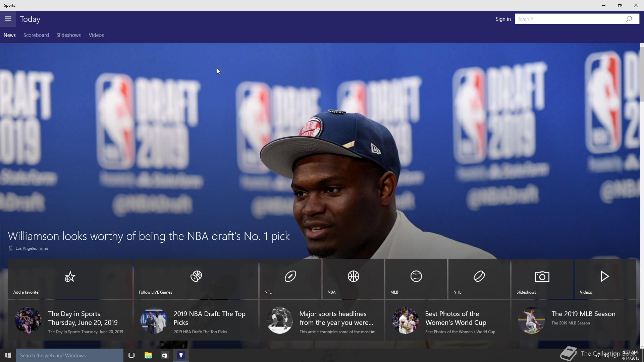Click the MLB Season pitcher thumbnail

(531, 320)
